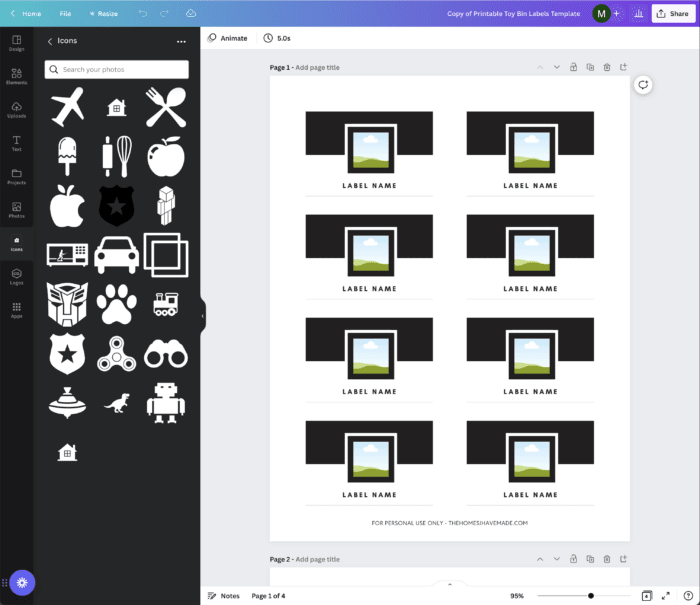Click the Share button

point(672,14)
